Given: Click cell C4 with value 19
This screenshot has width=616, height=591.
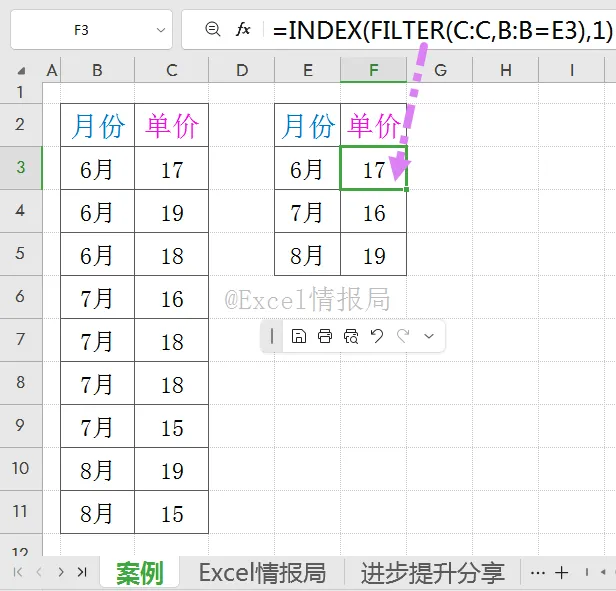Looking at the screenshot, I should click(172, 211).
